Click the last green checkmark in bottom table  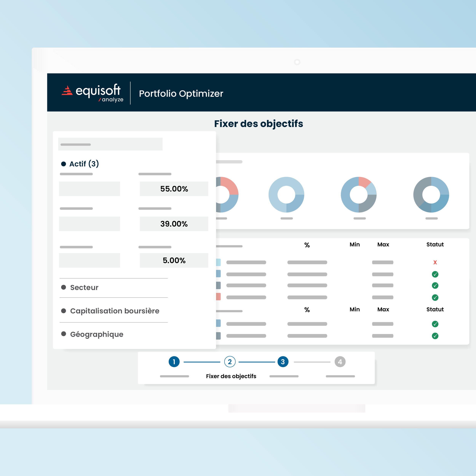435,335
